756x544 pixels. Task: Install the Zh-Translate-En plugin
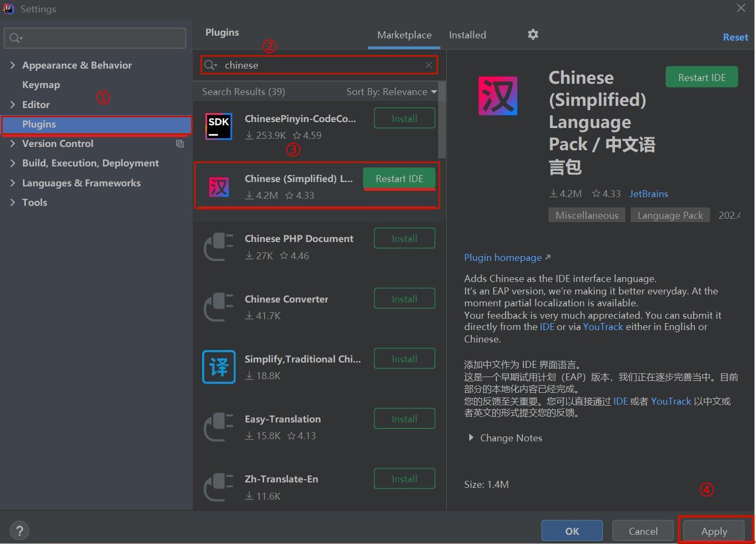coord(404,479)
